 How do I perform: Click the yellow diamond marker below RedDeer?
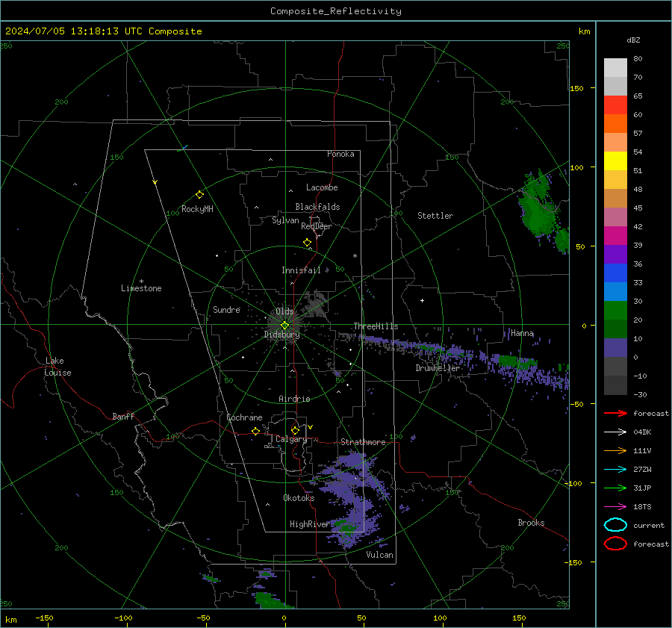click(x=307, y=242)
